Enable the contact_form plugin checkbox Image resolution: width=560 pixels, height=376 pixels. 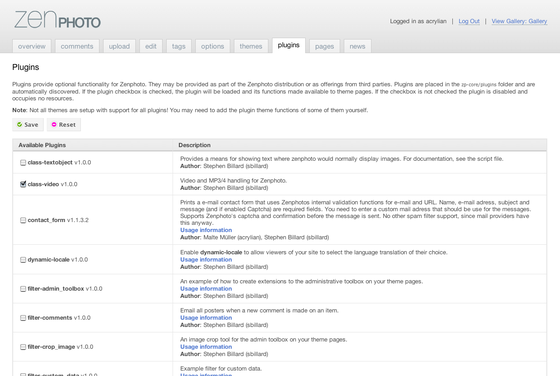click(x=23, y=220)
